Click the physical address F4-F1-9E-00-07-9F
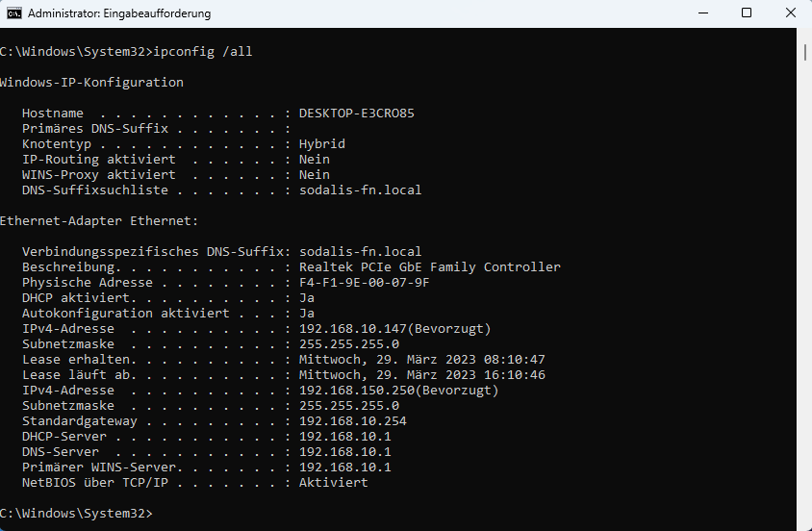 point(364,283)
